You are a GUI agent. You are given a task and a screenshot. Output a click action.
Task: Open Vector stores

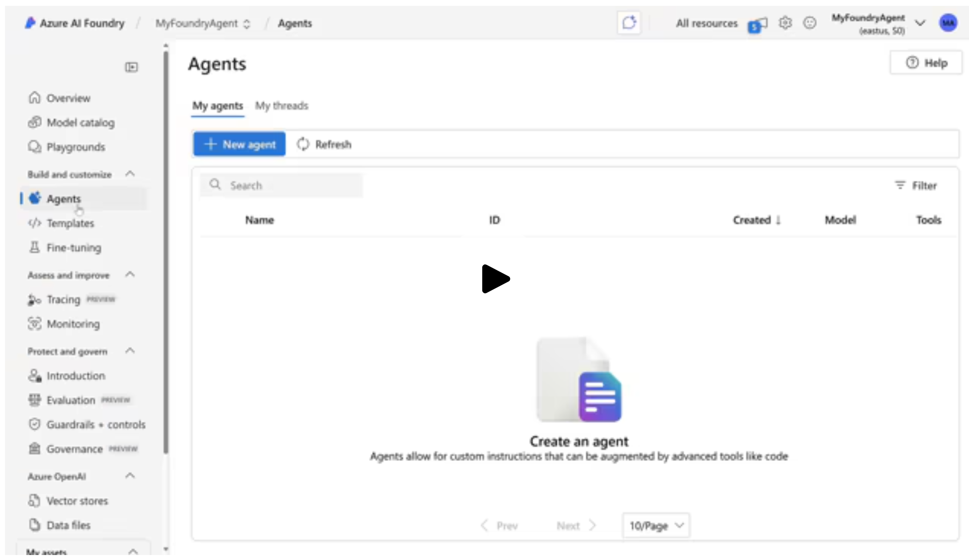point(77,501)
